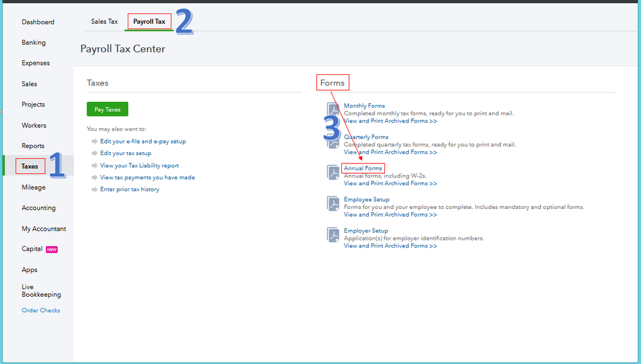The image size is (641, 364).
Task: Go to Live Bookkeeping in the sidebar
Action: [x=41, y=290]
